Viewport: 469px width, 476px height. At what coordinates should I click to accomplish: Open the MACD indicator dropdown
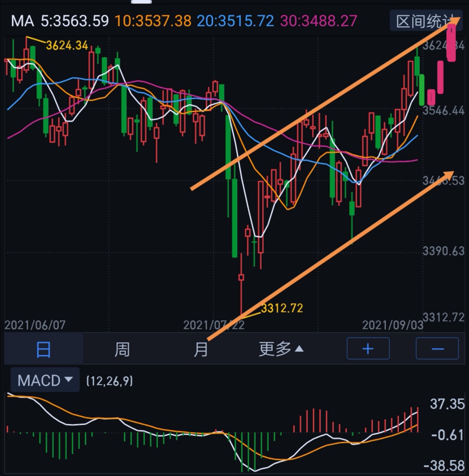pyautogui.click(x=45, y=380)
